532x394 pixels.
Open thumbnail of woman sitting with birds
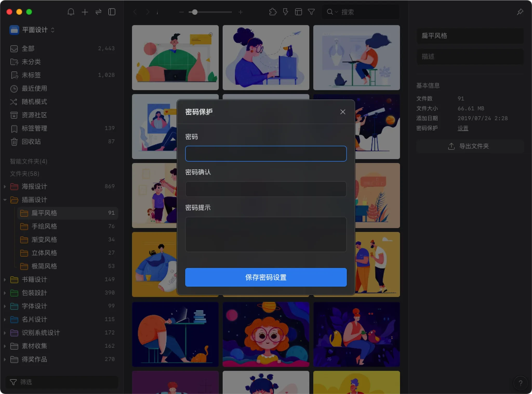tap(356, 334)
